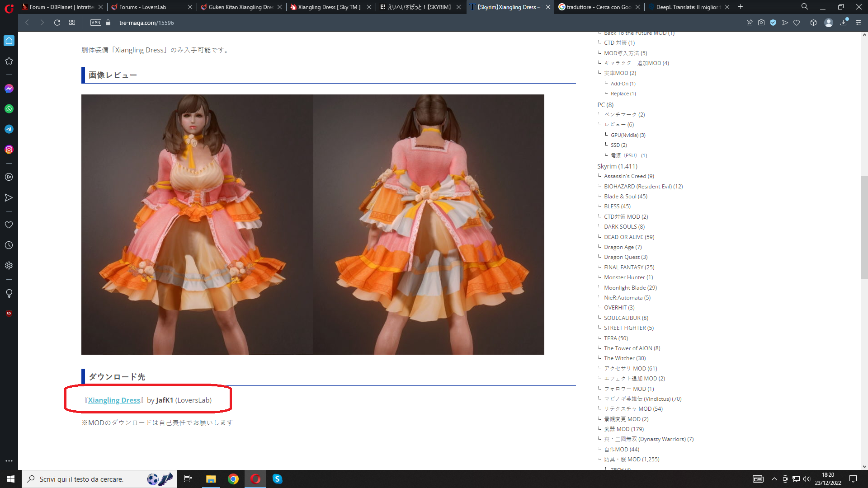Open WhatsApp in Opera sidebar

pos(9,109)
